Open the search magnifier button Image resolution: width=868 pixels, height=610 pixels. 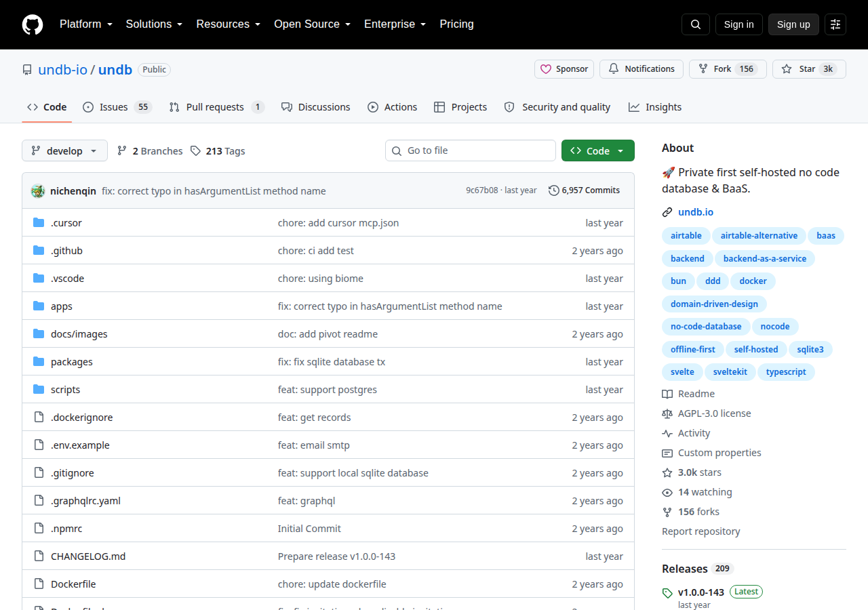tap(696, 24)
